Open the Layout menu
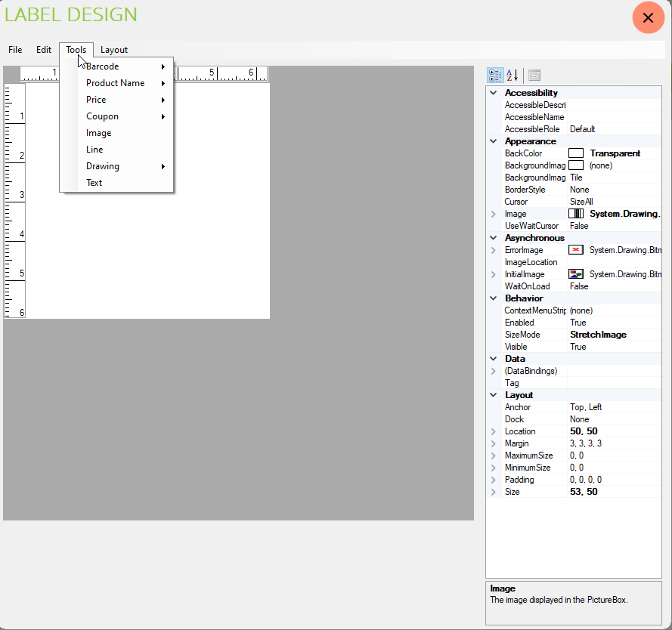 click(x=114, y=50)
